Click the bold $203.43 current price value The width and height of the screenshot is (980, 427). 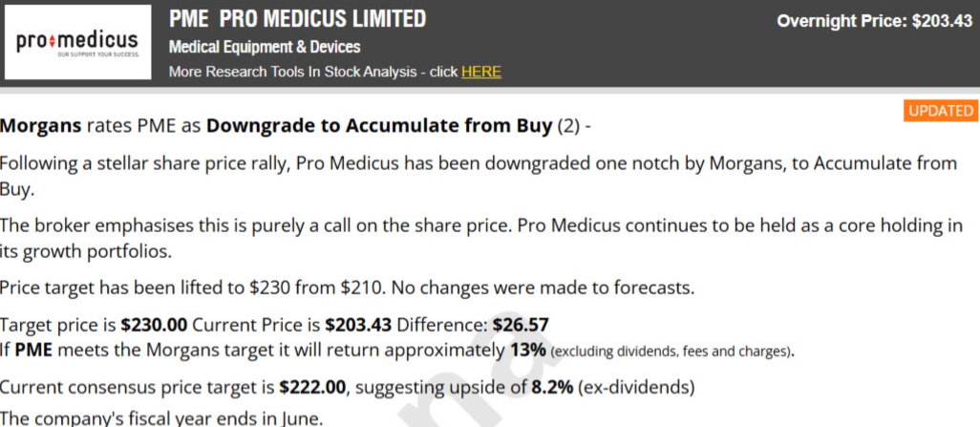pos(358,325)
